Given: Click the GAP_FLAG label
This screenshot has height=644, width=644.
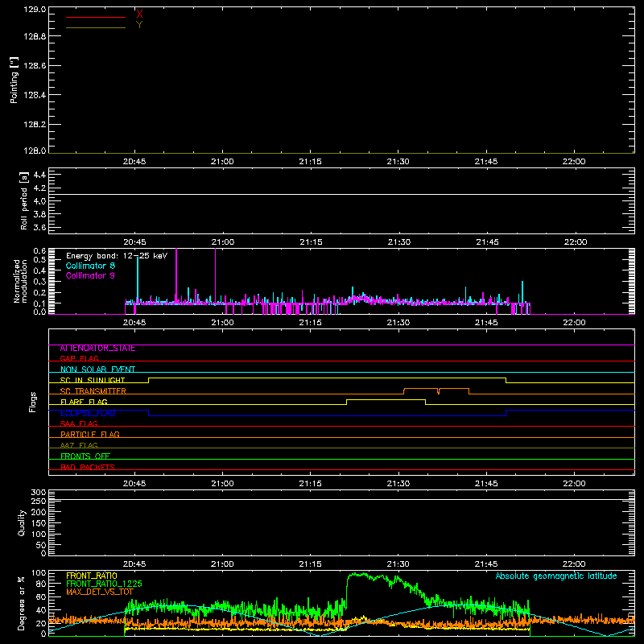Looking at the screenshot, I should [79, 358].
